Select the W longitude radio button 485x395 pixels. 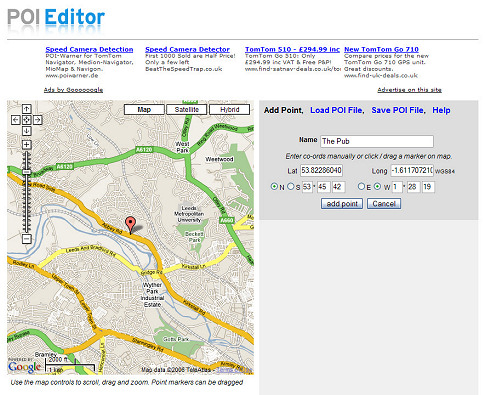coord(377,186)
